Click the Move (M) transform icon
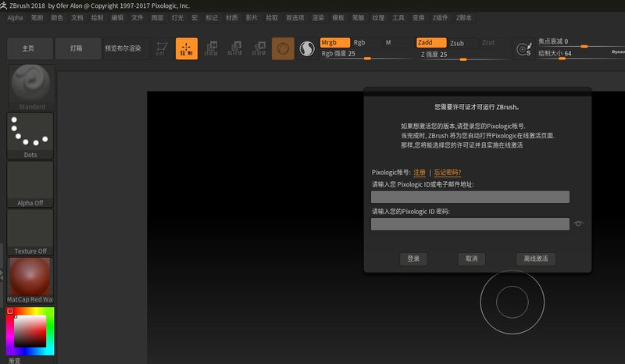Viewport: 625px width, 364px height. 211,48
